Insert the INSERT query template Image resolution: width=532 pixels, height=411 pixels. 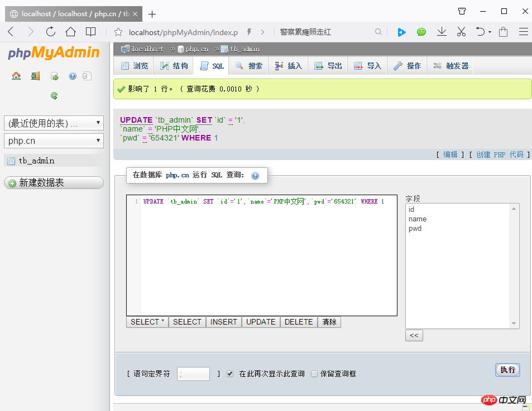(x=224, y=322)
